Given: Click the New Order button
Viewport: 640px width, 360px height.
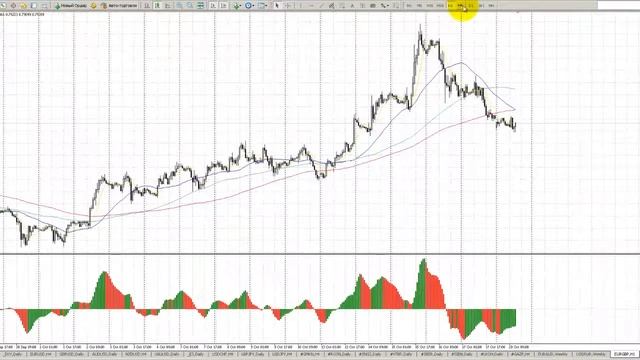Looking at the screenshot, I should pyautogui.click(x=71, y=6).
